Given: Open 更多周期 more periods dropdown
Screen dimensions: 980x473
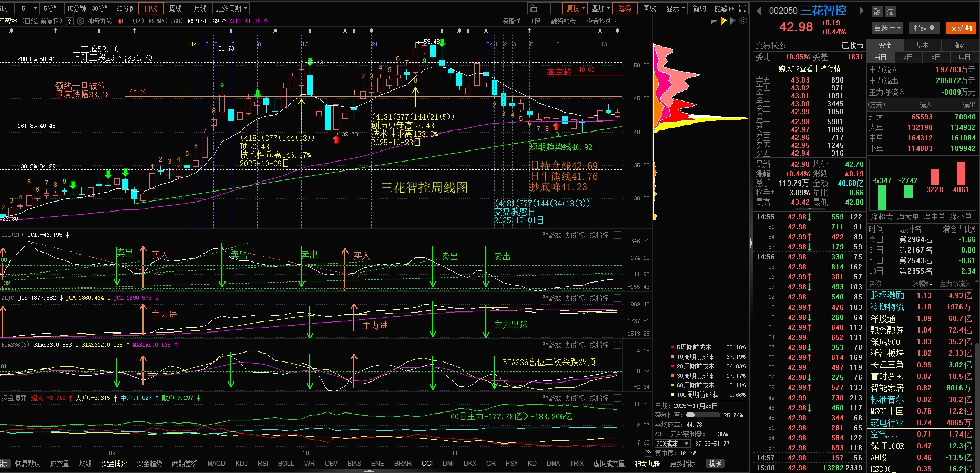Looking at the screenshot, I should click(x=231, y=8).
